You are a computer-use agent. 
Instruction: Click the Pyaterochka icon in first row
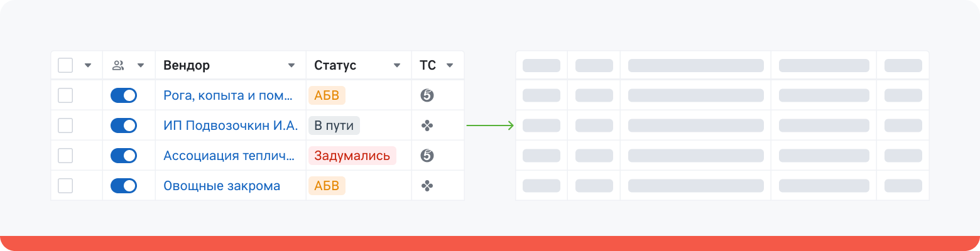point(428,95)
